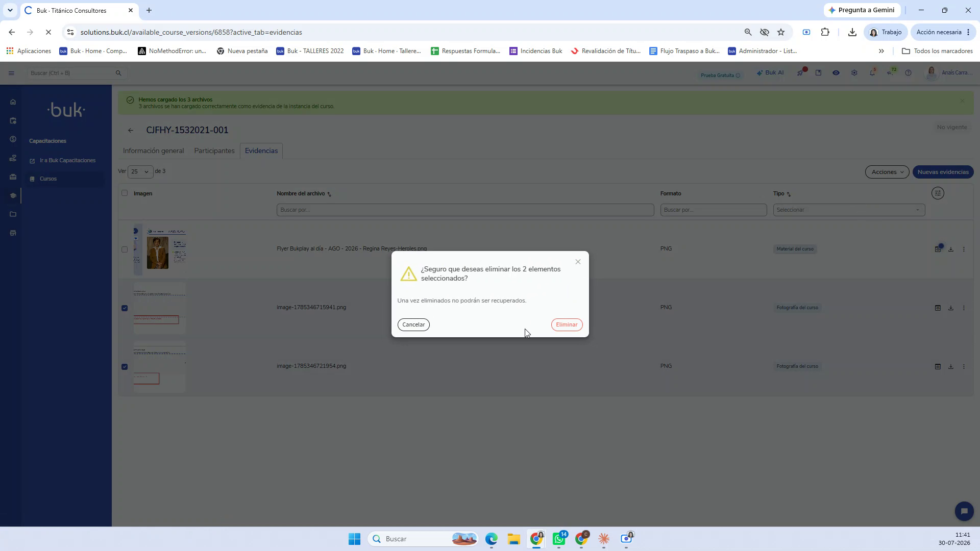Open the Windows Start menu
This screenshot has width=980, height=551.
[354, 539]
